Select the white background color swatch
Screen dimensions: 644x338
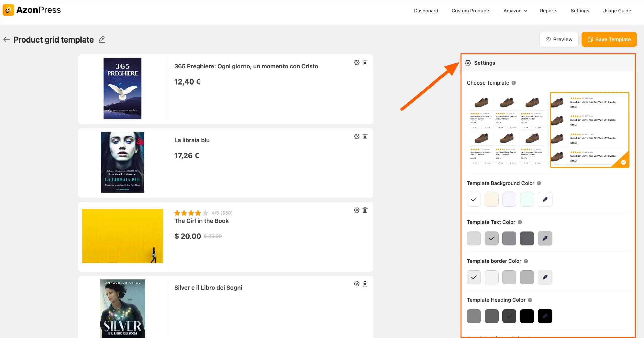pyautogui.click(x=474, y=199)
